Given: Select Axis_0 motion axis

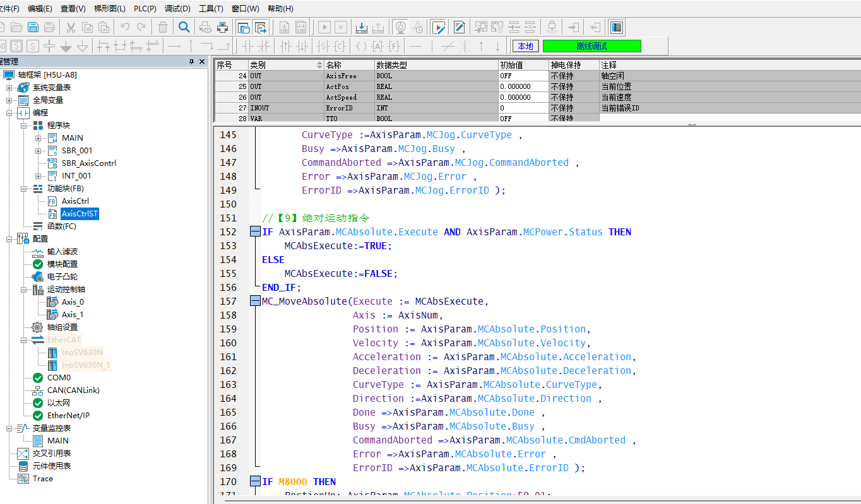Looking at the screenshot, I should coord(73,302).
